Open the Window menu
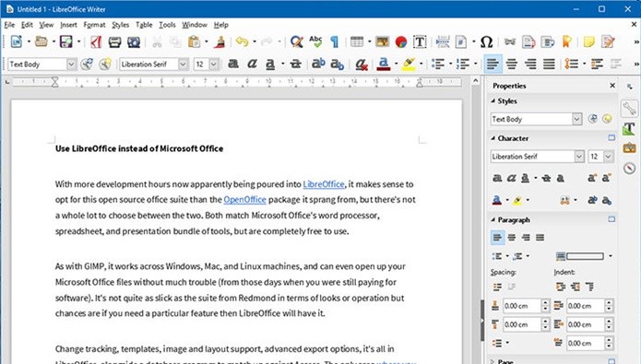641x364 pixels. pyautogui.click(x=195, y=25)
